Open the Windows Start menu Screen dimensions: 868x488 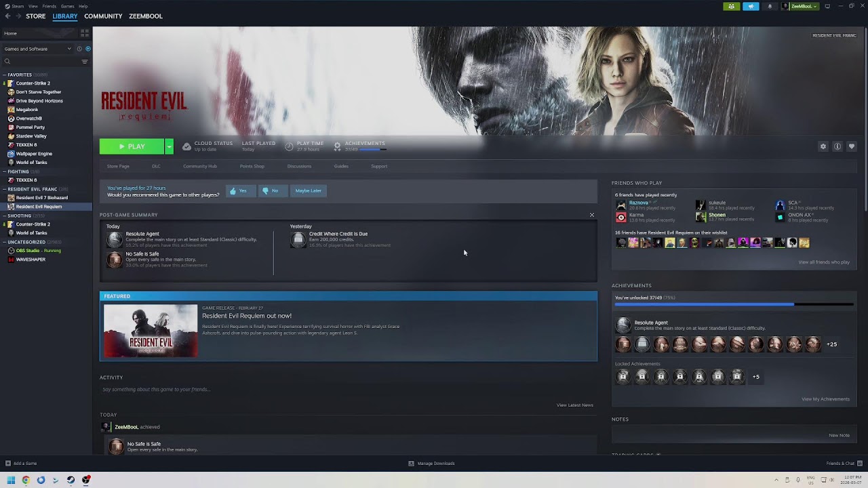coord(11,480)
